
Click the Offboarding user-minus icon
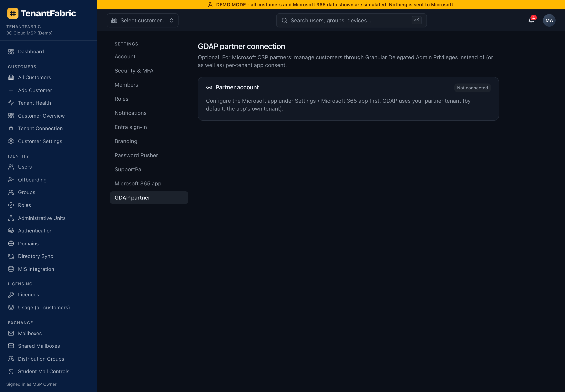pos(11,180)
